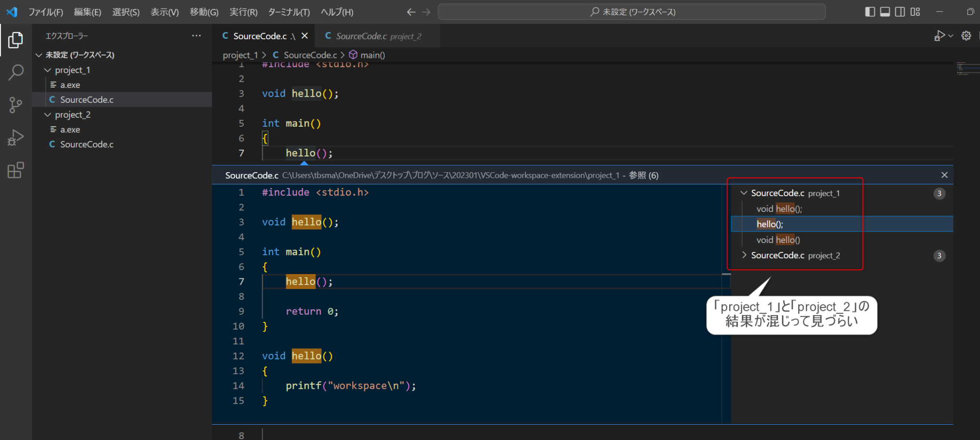
Task: Click the Run C file icon
Action: pyautogui.click(x=939, y=35)
